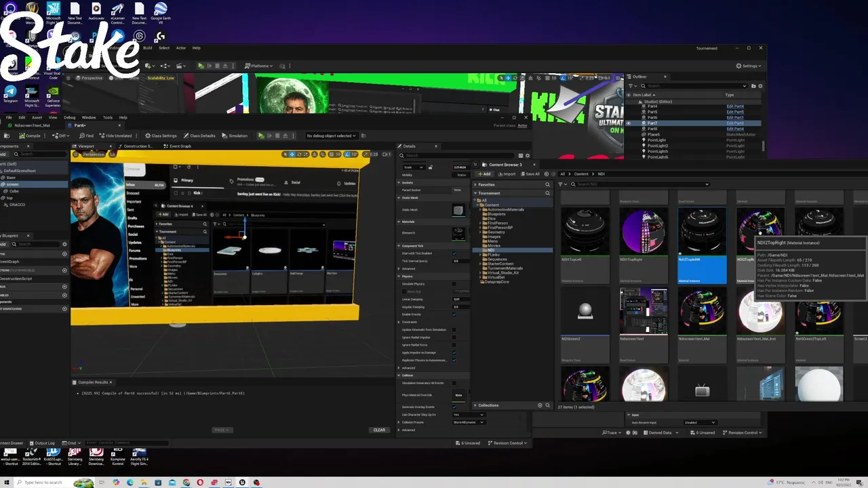Expand the Collections section
868x488 pixels.
(x=475, y=405)
